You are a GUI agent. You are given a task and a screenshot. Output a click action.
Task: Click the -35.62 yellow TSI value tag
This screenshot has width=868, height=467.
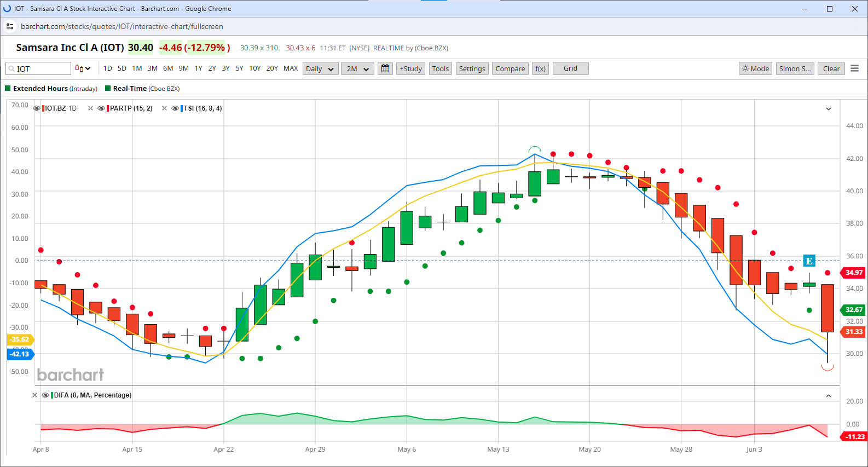(20, 339)
